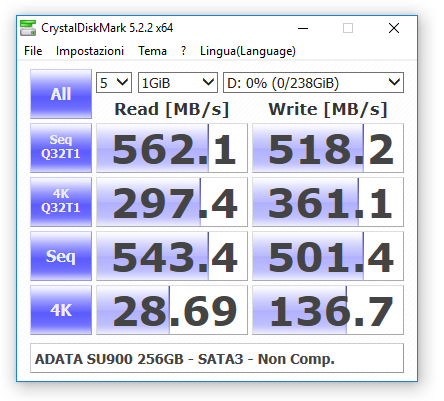Start the plain 4K benchmark
This screenshot has height=401, width=444.
coord(61,310)
